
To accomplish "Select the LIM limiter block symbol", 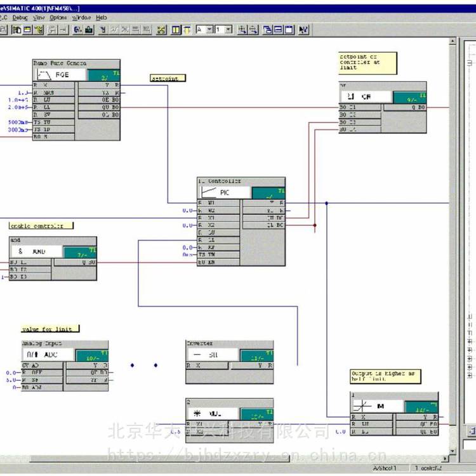I will click(x=378, y=406).
